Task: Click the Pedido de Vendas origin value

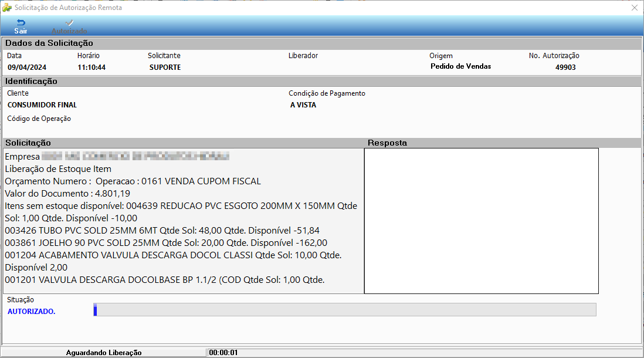Action: (461, 66)
